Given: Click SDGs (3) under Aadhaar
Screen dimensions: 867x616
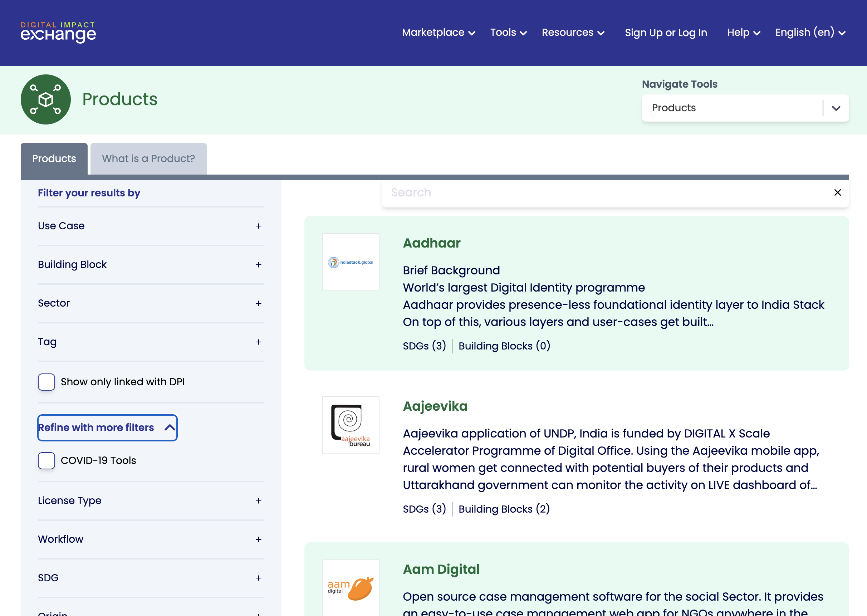Looking at the screenshot, I should [x=425, y=346].
